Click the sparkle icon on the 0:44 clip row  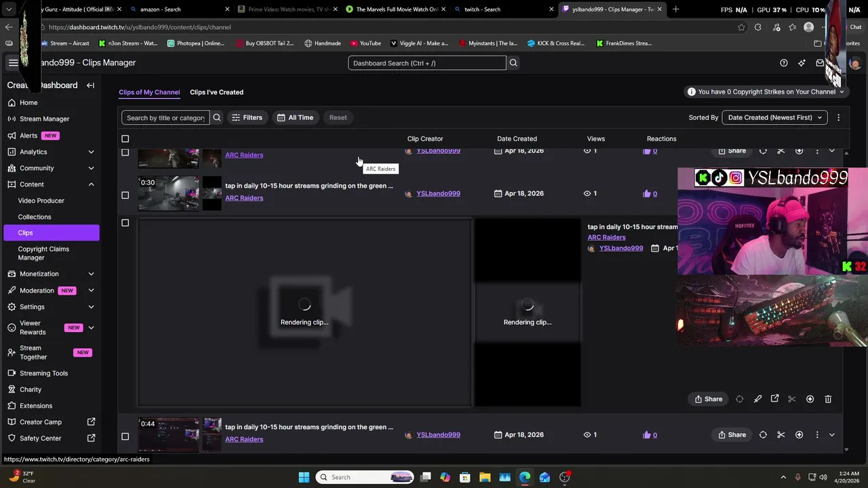point(799,435)
